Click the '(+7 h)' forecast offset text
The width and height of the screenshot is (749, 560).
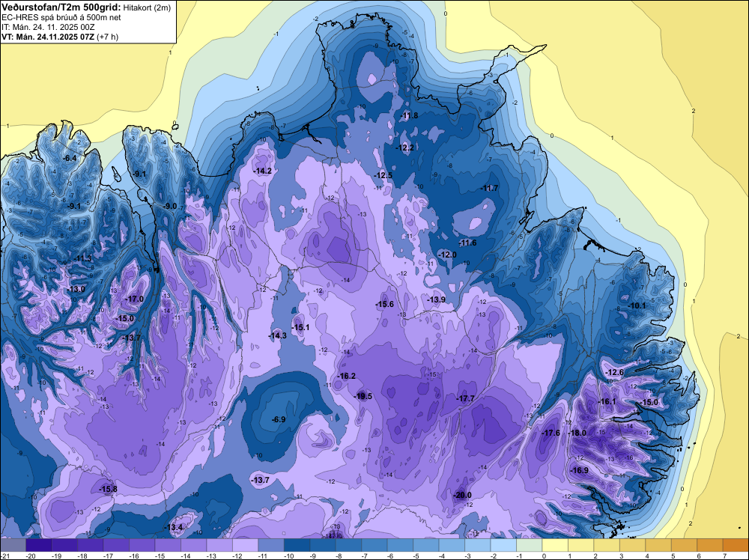tap(107, 37)
